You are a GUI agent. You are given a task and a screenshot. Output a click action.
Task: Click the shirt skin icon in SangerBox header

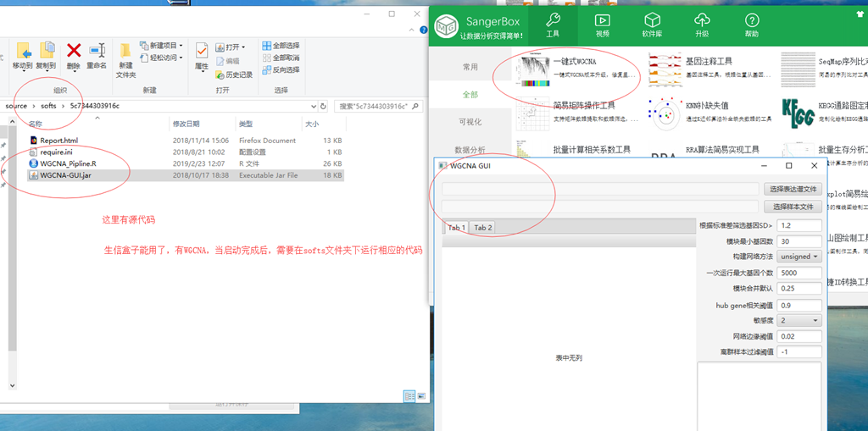coord(860,15)
